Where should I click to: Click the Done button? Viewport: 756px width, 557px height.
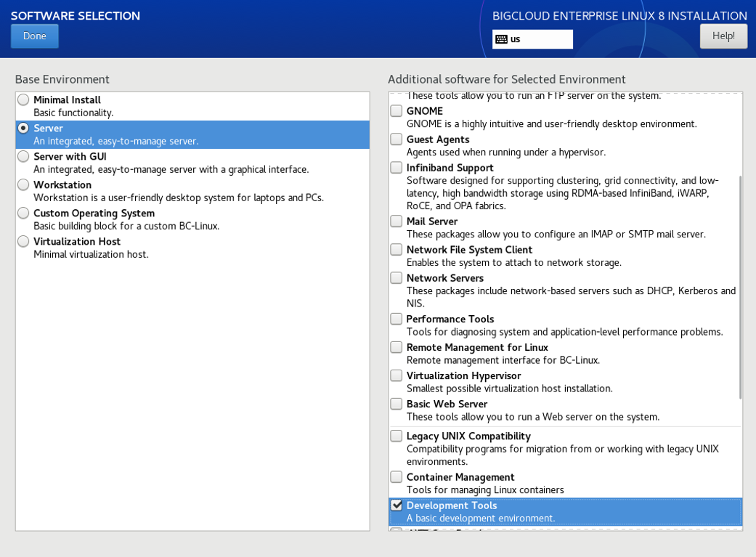tap(35, 36)
